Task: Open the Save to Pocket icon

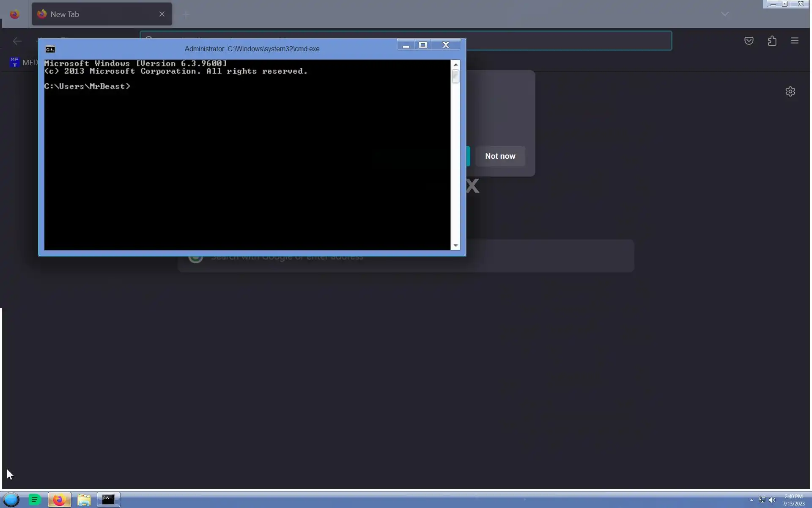Action: pos(749,41)
